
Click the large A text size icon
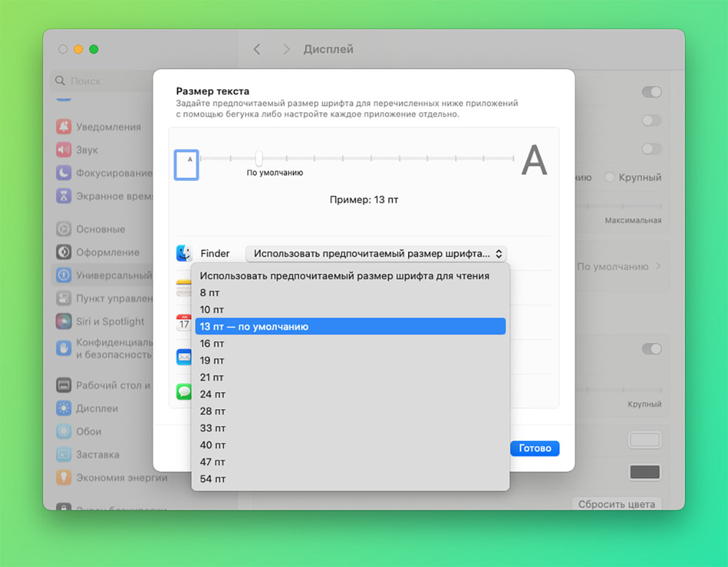coord(534,160)
